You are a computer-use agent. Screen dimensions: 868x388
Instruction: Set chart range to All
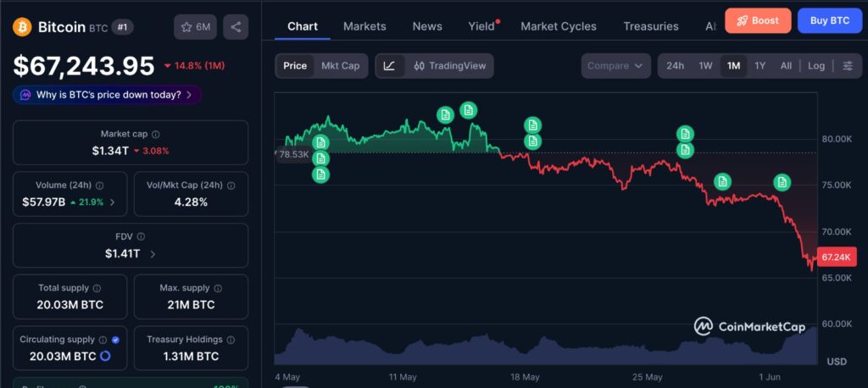pos(786,66)
